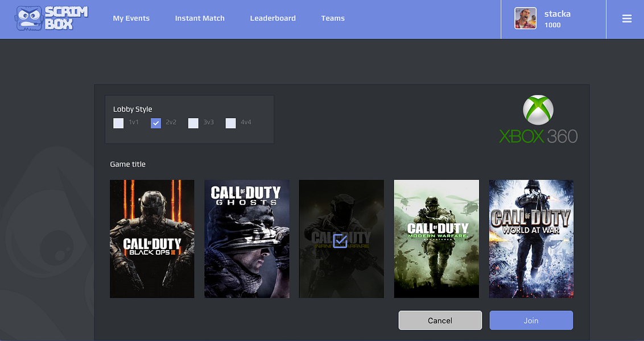Click Cancel to dismiss the lobby

(x=440, y=320)
